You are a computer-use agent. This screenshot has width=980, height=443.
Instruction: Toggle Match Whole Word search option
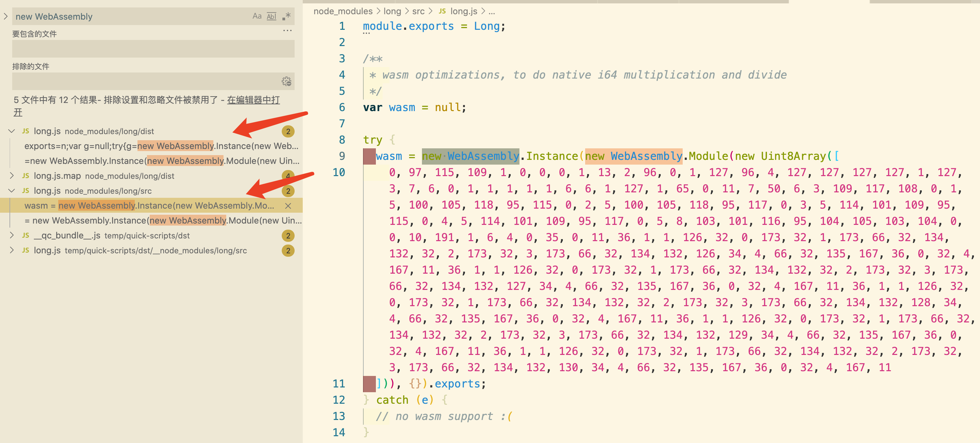(x=271, y=16)
